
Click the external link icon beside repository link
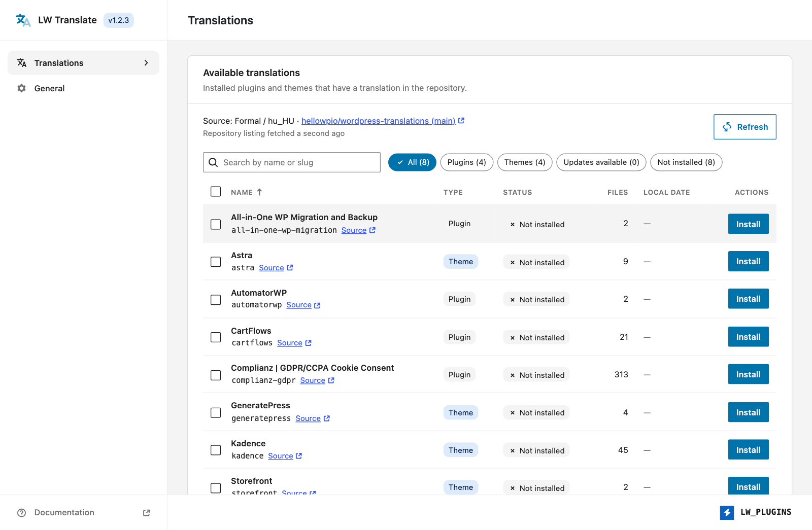(461, 121)
